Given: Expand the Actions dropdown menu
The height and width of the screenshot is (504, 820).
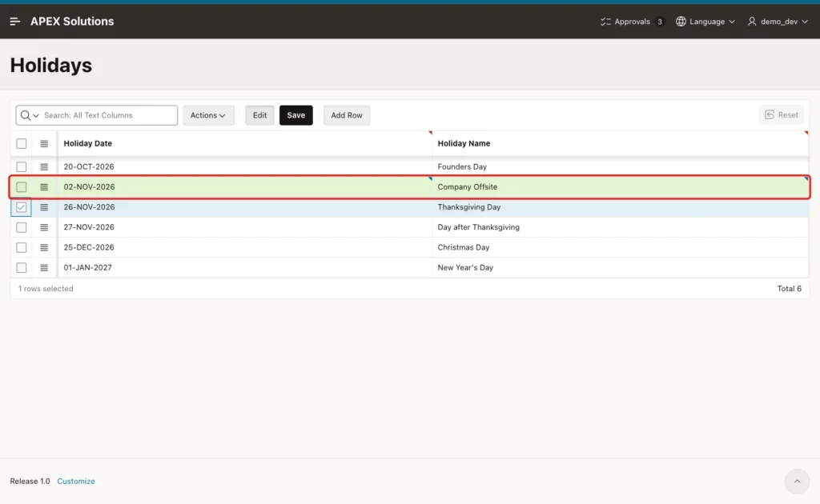Looking at the screenshot, I should (x=208, y=115).
